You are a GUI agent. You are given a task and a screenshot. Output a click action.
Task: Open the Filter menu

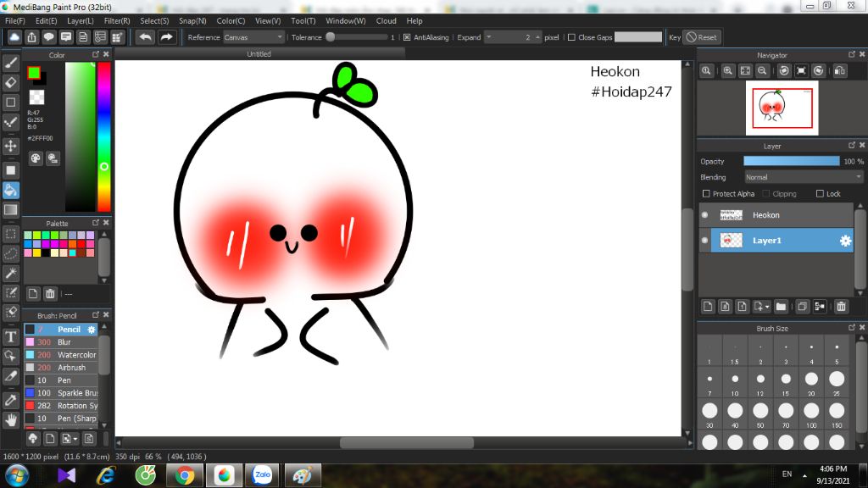tap(117, 20)
